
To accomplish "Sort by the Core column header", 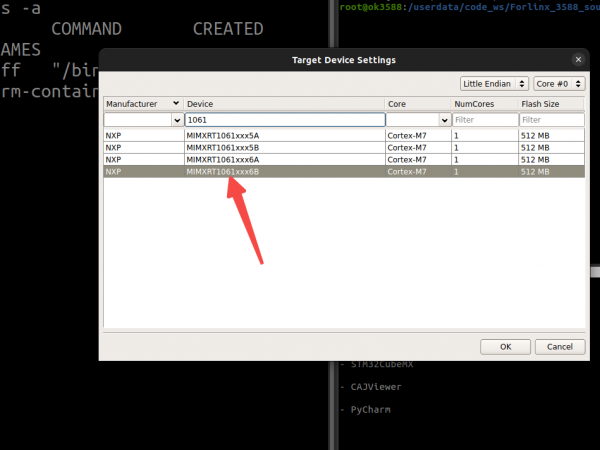I will pos(417,104).
